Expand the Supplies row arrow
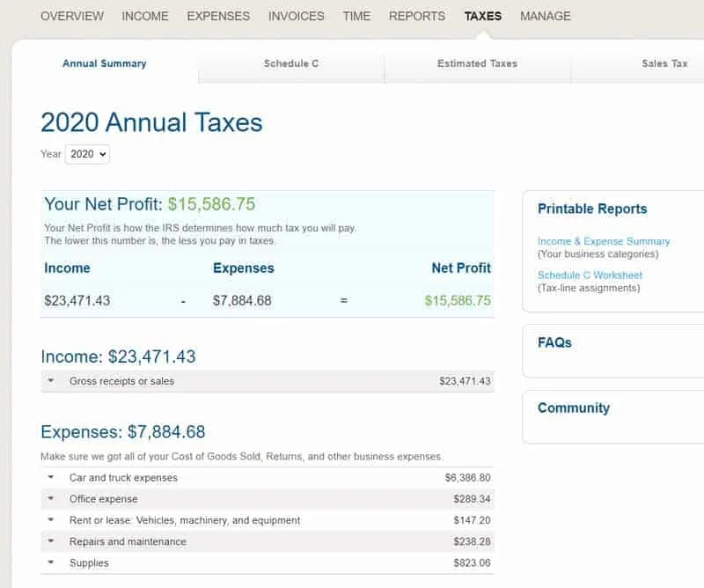 point(51,562)
